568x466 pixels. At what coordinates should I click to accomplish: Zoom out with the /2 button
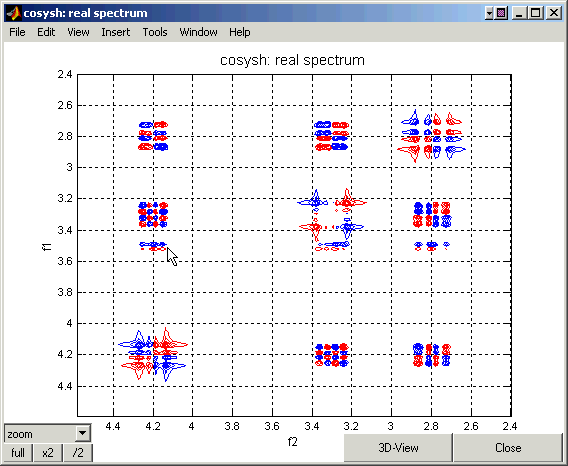(78, 453)
